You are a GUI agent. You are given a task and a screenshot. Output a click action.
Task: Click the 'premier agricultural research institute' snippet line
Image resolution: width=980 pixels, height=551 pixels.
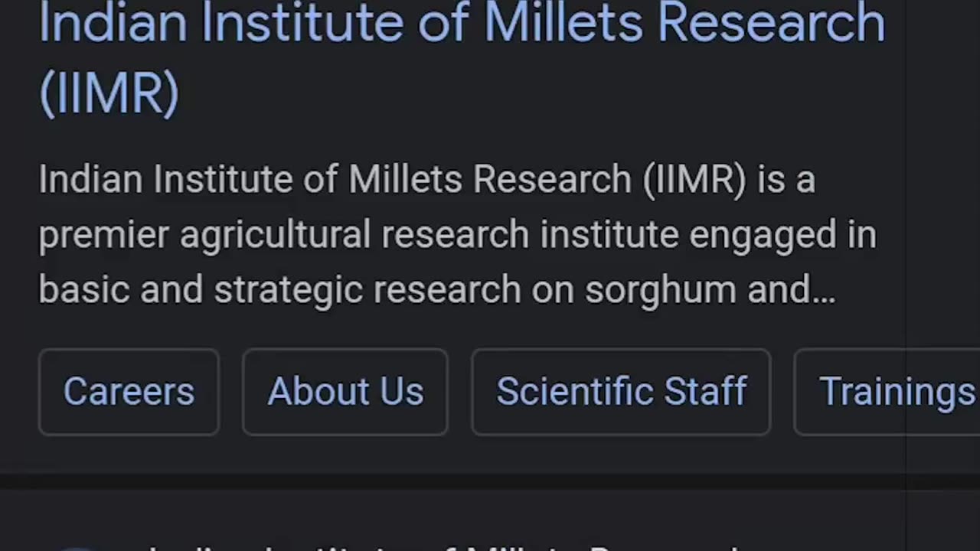point(457,235)
